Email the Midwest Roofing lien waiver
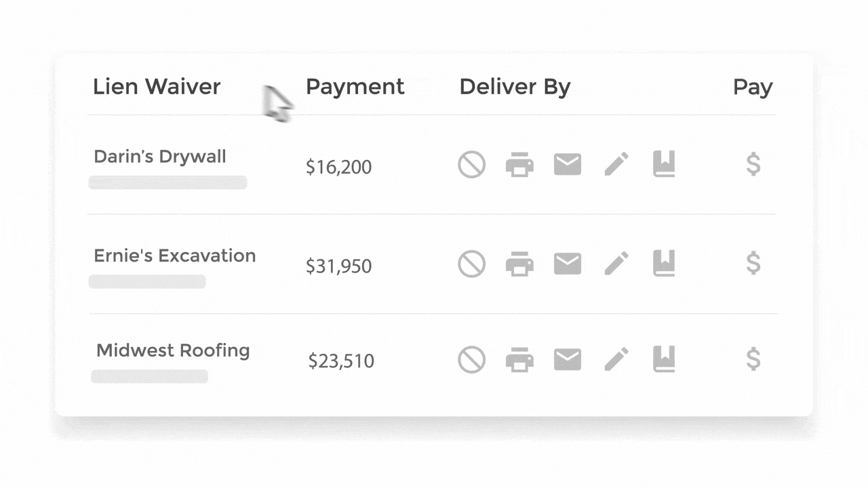This screenshot has height=488, width=868. click(x=568, y=359)
